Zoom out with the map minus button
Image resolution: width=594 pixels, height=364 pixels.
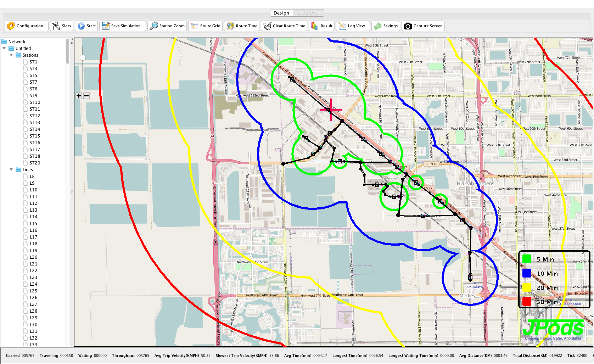click(x=86, y=96)
